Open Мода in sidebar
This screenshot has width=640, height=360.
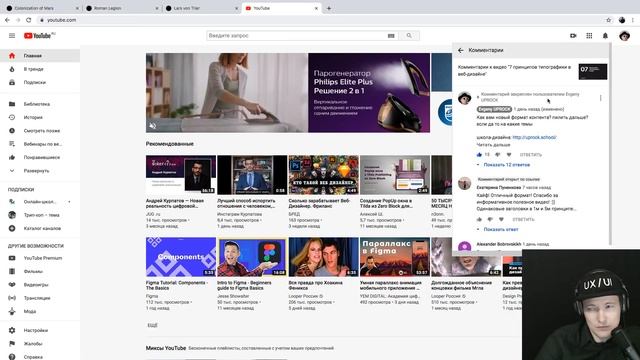[40, 311]
